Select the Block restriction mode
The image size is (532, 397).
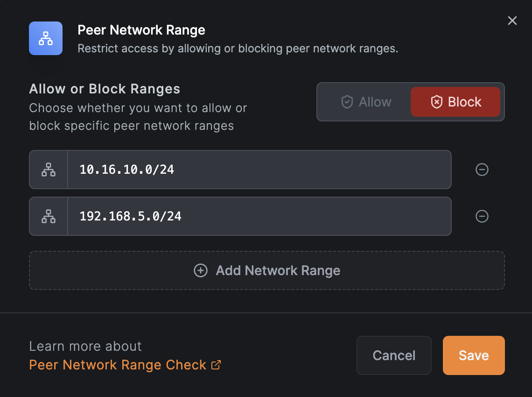455,102
